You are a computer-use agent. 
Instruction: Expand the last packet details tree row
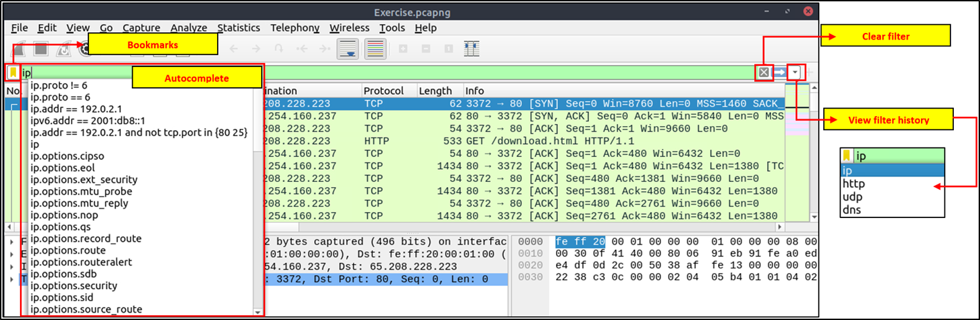[x=12, y=279]
